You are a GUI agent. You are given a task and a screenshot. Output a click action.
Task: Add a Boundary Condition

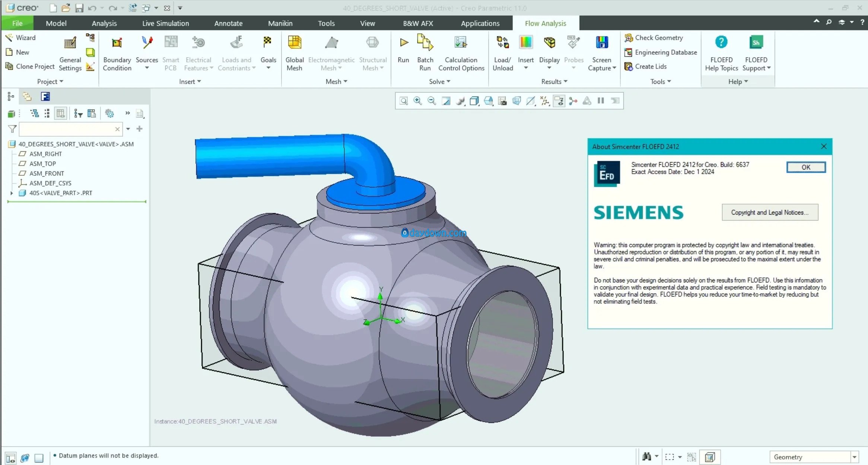pyautogui.click(x=117, y=54)
